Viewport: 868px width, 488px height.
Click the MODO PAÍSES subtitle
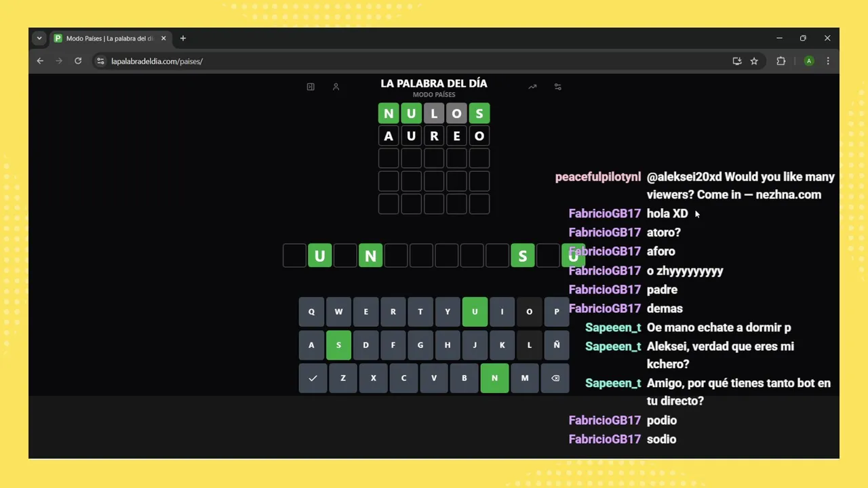tap(434, 95)
